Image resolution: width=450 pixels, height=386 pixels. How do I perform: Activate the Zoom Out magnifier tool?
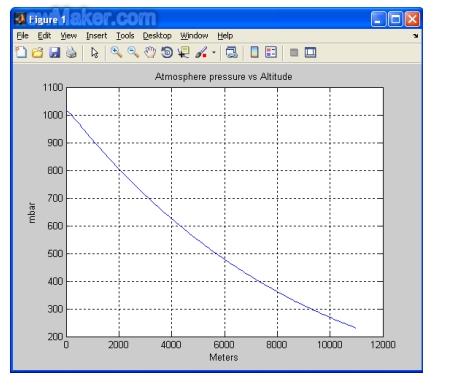[133, 52]
